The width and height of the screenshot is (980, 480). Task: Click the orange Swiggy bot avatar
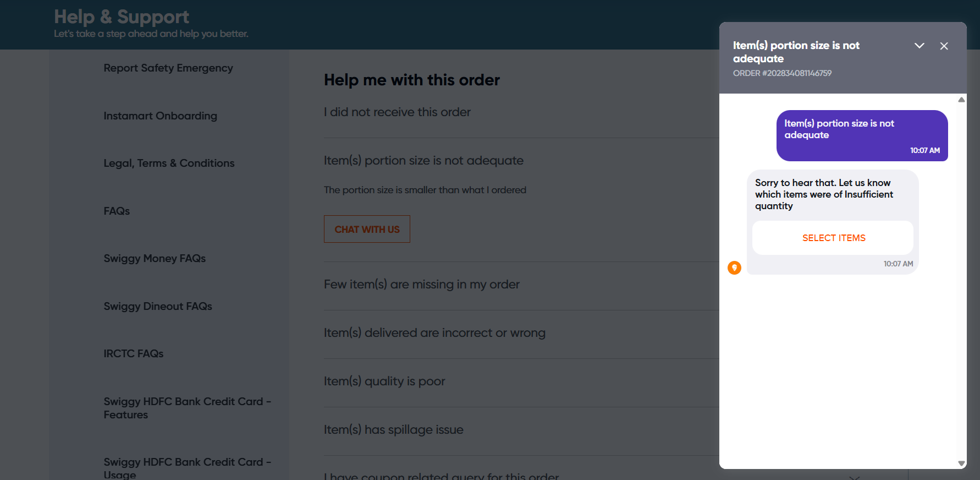click(734, 268)
